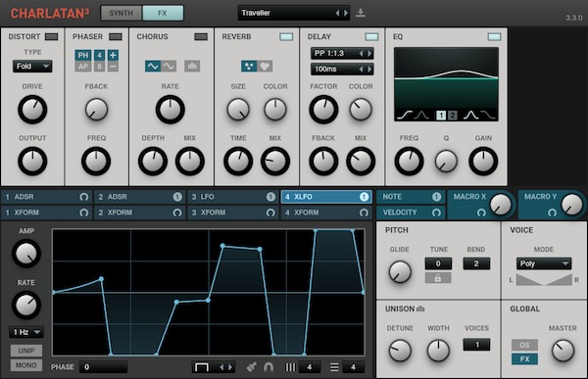Choose the EQ high shelf filter icon
The image size is (588, 379).
point(487,116)
